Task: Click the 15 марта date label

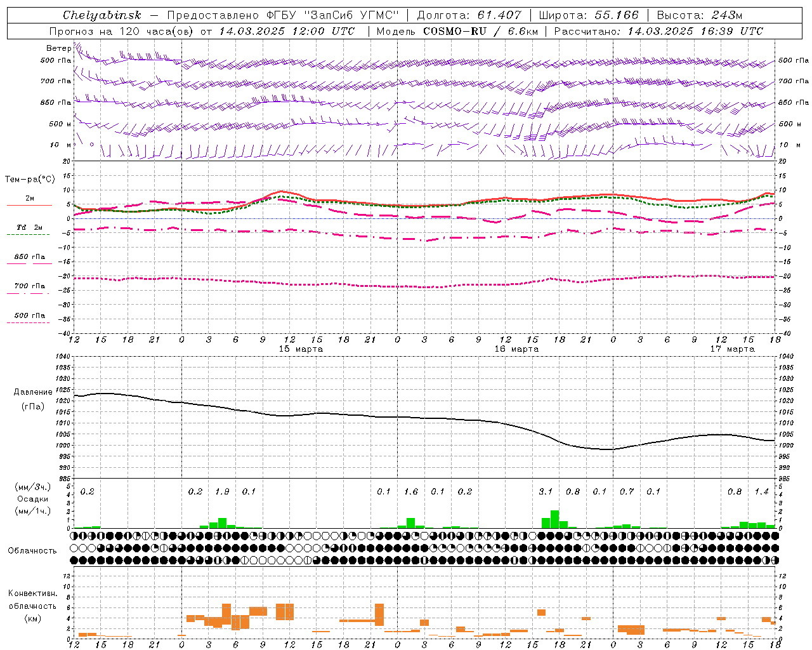Action: click(301, 348)
